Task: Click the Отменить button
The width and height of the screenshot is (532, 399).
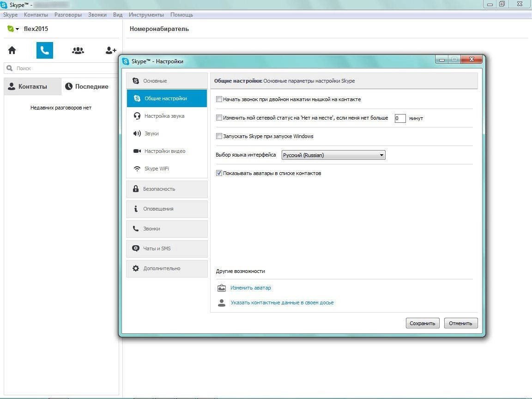Action: tap(461, 323)
